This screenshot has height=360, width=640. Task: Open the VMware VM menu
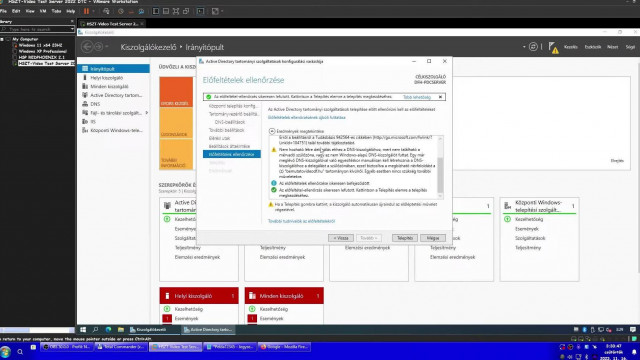click(43, 11)
